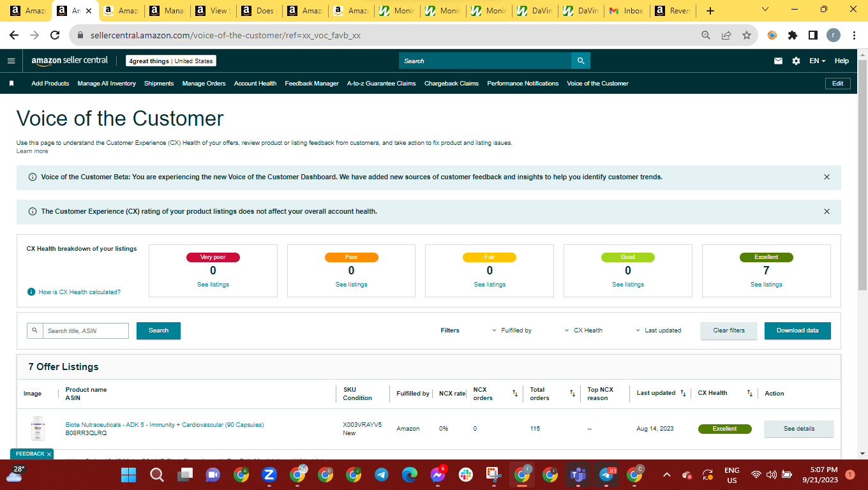The image size is (868, 490).
Task: Open a new browser tab
Action: coord(710,11)
